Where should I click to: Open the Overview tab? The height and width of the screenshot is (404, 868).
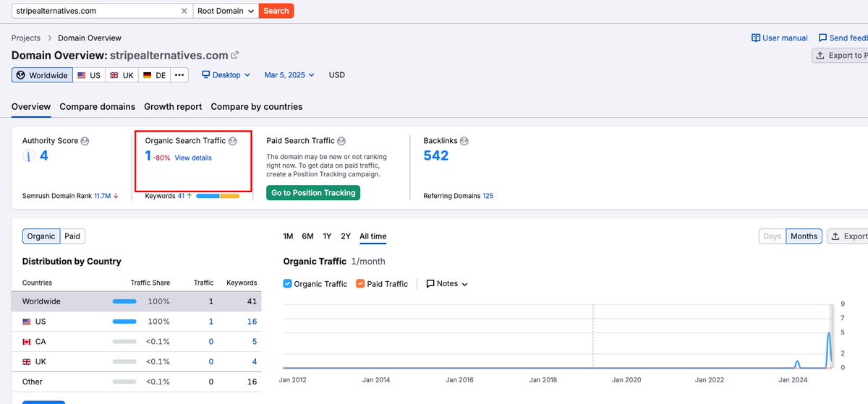(x=31, y=106)
